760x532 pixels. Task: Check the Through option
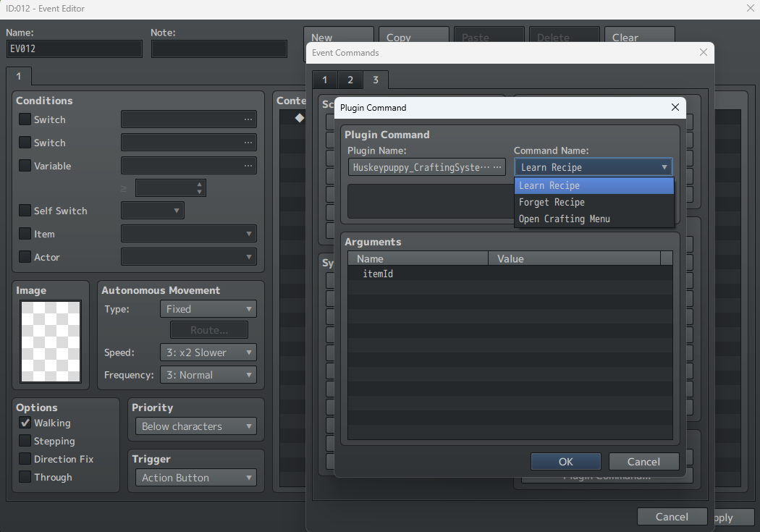[x=25, y=477]
